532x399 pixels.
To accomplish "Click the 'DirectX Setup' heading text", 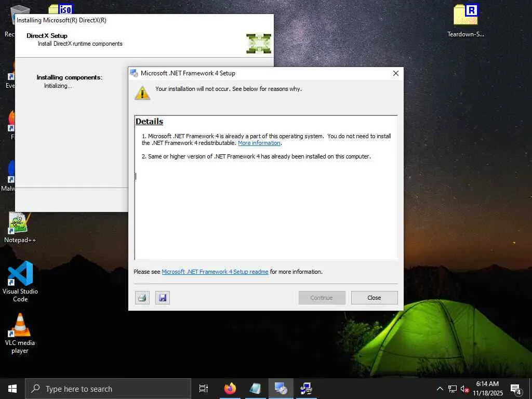I will pyautogui.click(x=47, y=36).
